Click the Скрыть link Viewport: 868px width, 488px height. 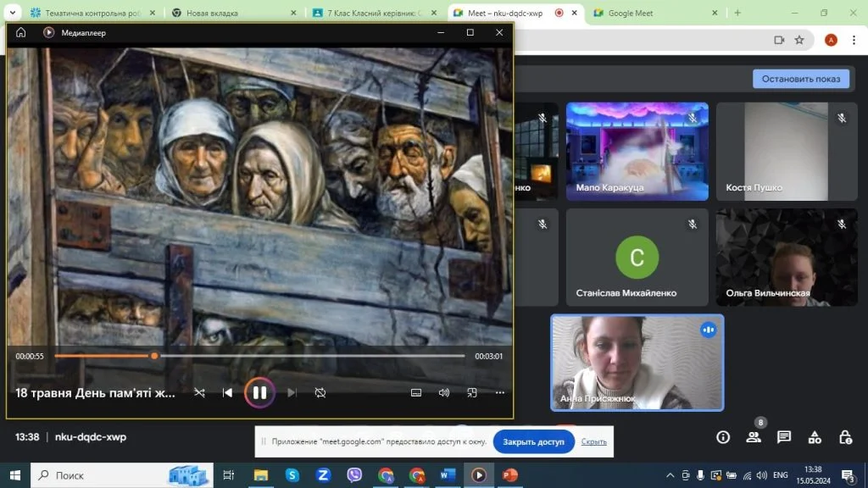click(x=594, y=441)
